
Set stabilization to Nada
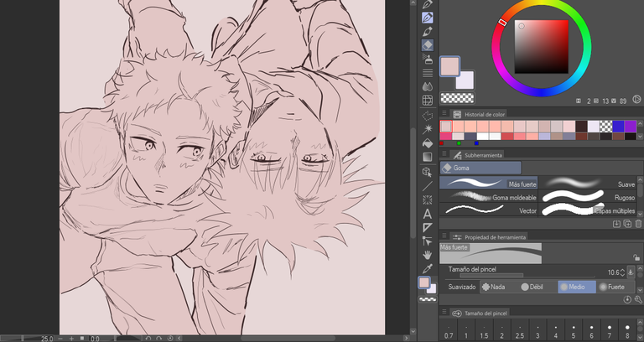pyautogui.click(x=493, y=287)
